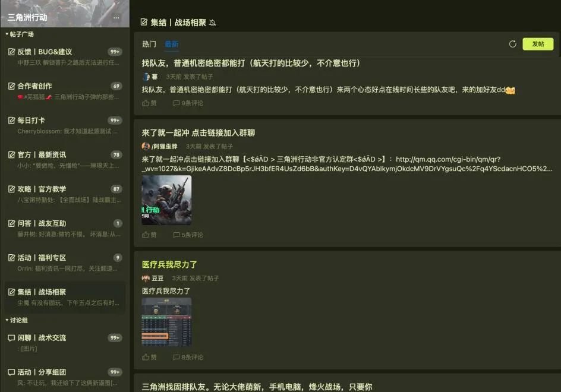This screenshot has height=392, width=561.
Task: Click the edit icon in the 集结丨战场相聚 header
Action: 144,22
